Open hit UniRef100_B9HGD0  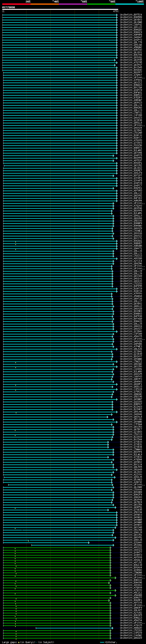[131, 30]
